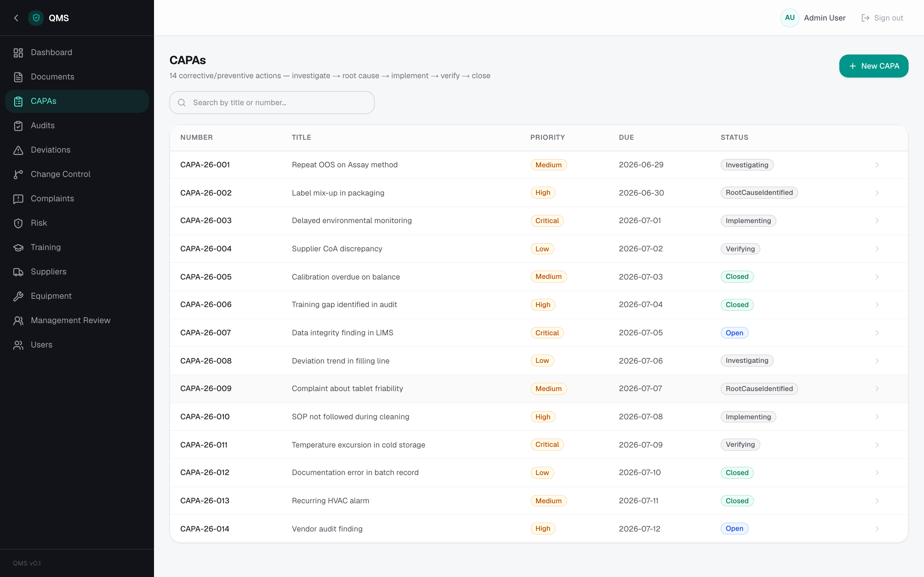This screenshot has height=577, width=924.
Task: Create a record with New CAPA button
Action: click(874, 66)
